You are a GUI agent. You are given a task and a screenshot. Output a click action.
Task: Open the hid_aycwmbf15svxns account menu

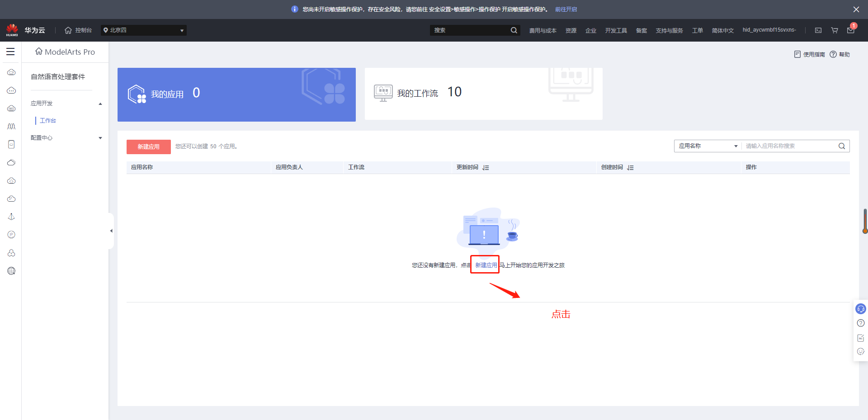[x=769, y=30]
